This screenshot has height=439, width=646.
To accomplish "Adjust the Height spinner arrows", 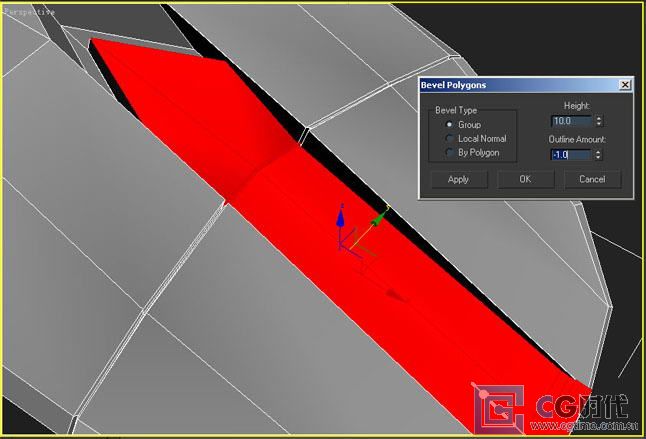I will pos(599,121).
